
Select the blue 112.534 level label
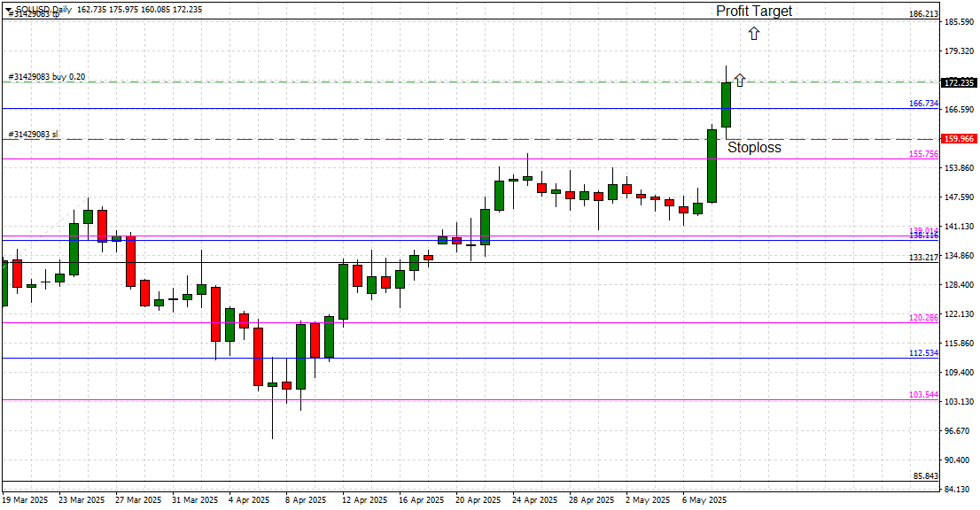(923, 353)
